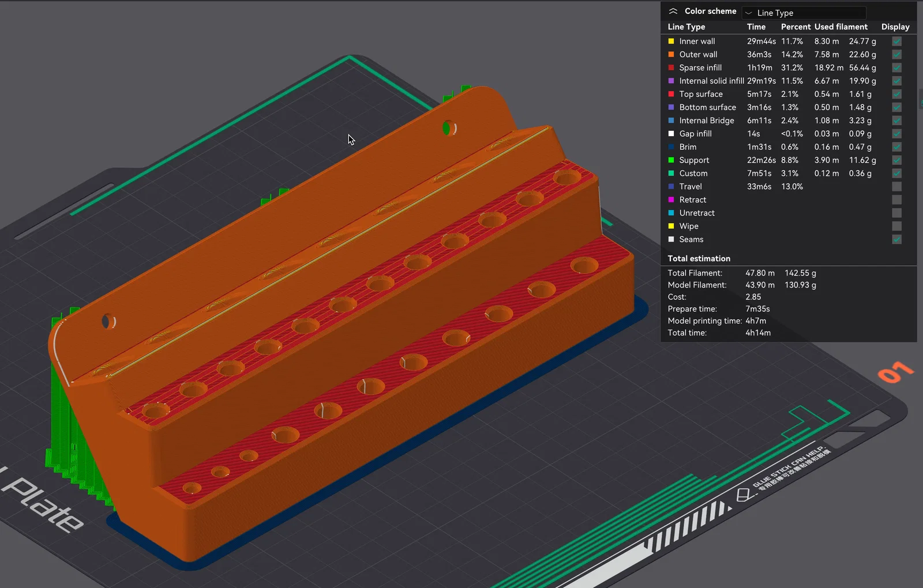Hide Brim lines via checkbox
Viewport: 923px width, 588px height.
coord(896,148)
